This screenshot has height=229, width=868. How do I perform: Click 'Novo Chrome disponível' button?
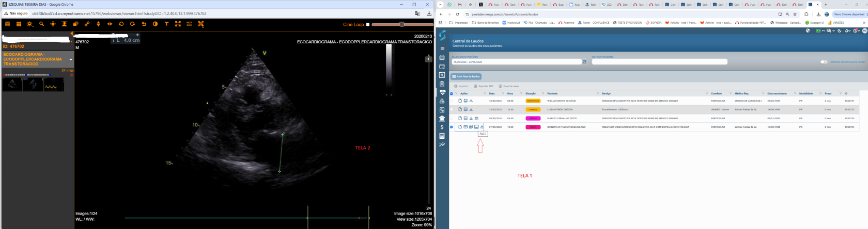click(x=848, y=14)
